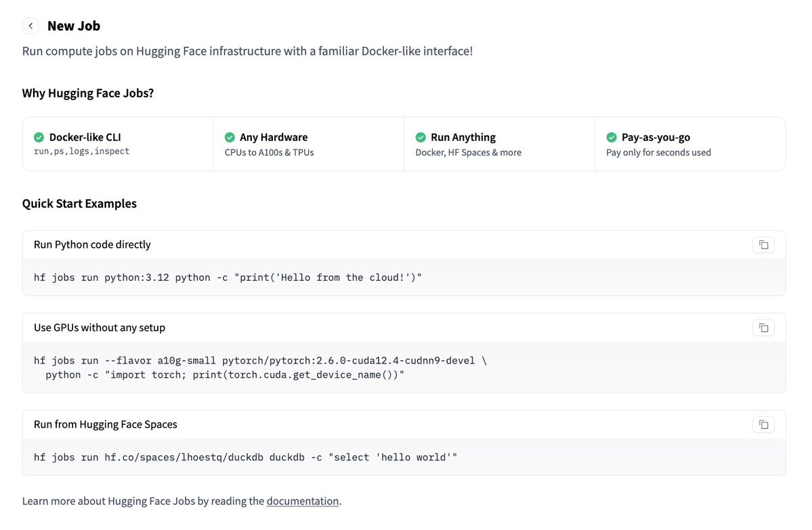Click the green check icon beside Run Anything
This screenshot has height=530, width=812.
pos(421,137)
